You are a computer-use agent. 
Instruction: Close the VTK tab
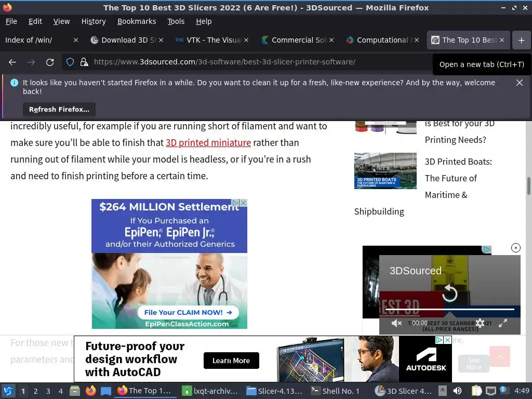[x=246, y=40]
